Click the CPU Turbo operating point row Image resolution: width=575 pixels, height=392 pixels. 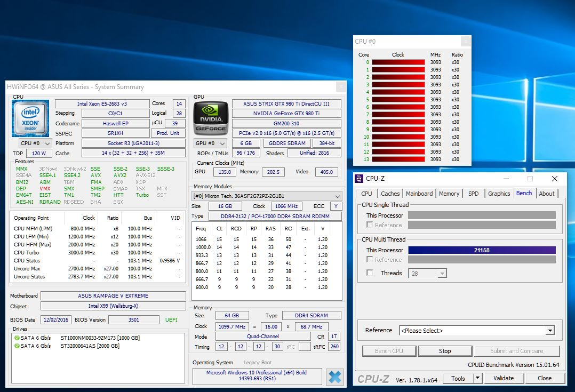[97, 253]
